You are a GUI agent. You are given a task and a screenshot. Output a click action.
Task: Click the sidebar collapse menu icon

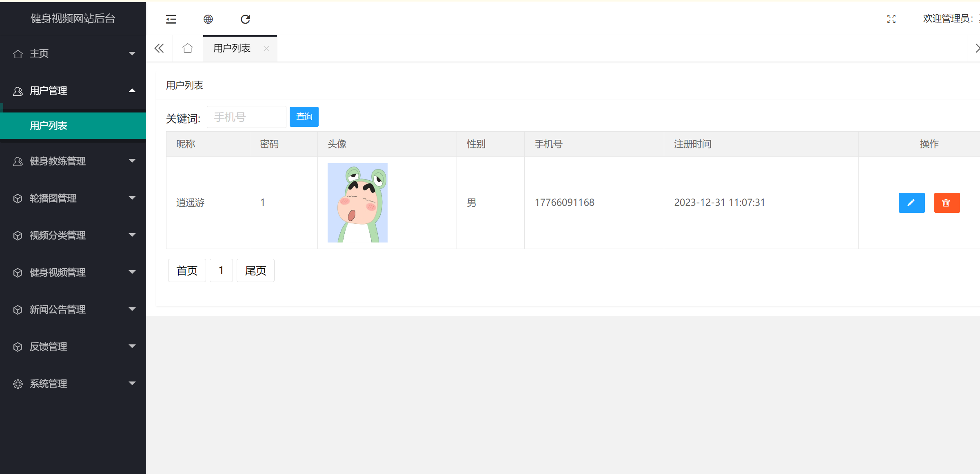[171, 19]
